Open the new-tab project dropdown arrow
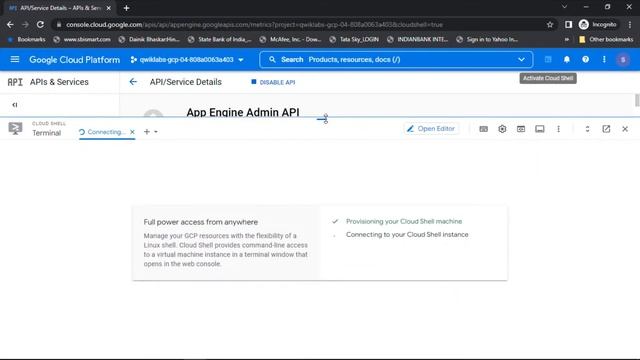 [156, 132]
